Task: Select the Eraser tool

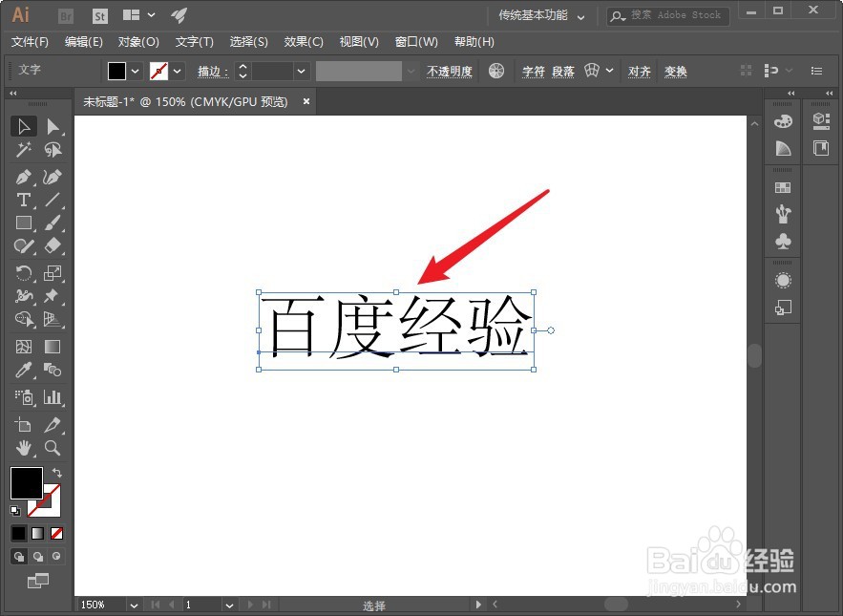Action: pyautogui.click(x=53, y=245)
